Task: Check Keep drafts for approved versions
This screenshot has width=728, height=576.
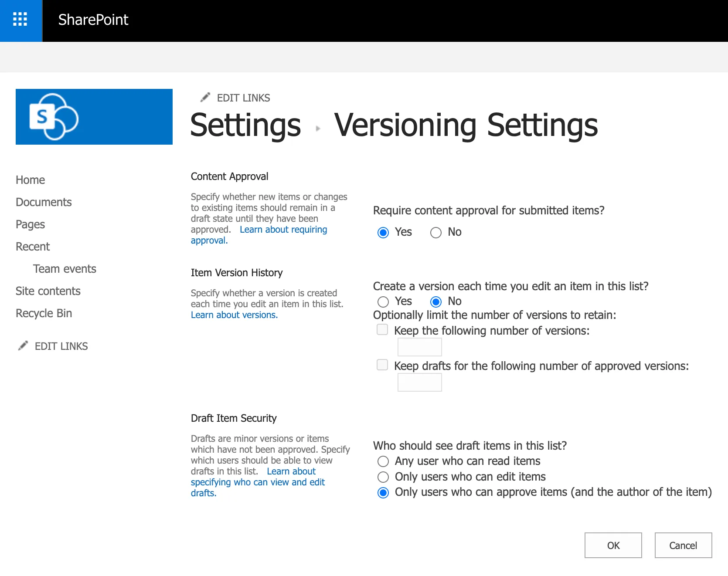Action: 382,365
